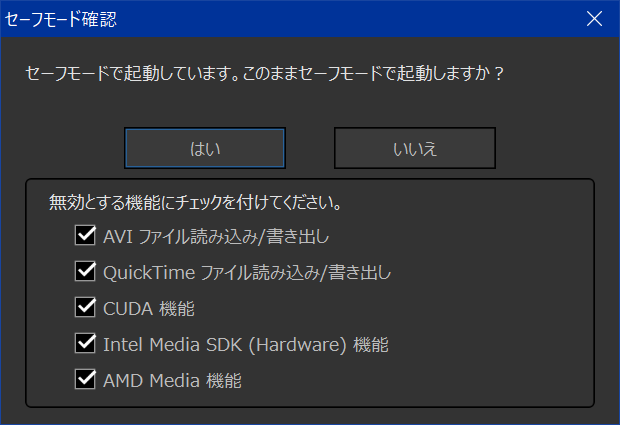Click the Intel Media SDK (Hardware) 機能 label
The width and height of the screenshot is (620, 425).
246,344
